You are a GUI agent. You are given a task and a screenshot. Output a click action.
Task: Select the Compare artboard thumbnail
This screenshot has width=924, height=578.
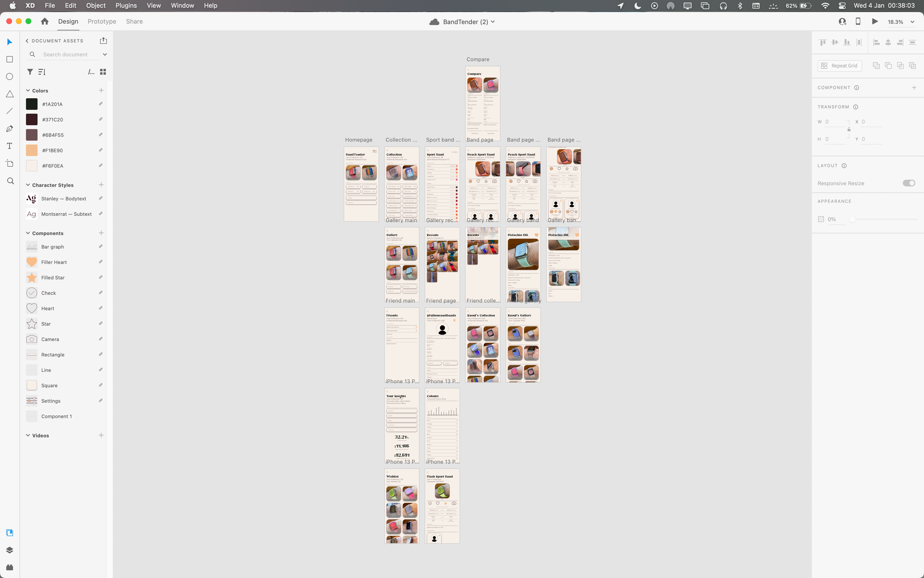tap(483, 103)
